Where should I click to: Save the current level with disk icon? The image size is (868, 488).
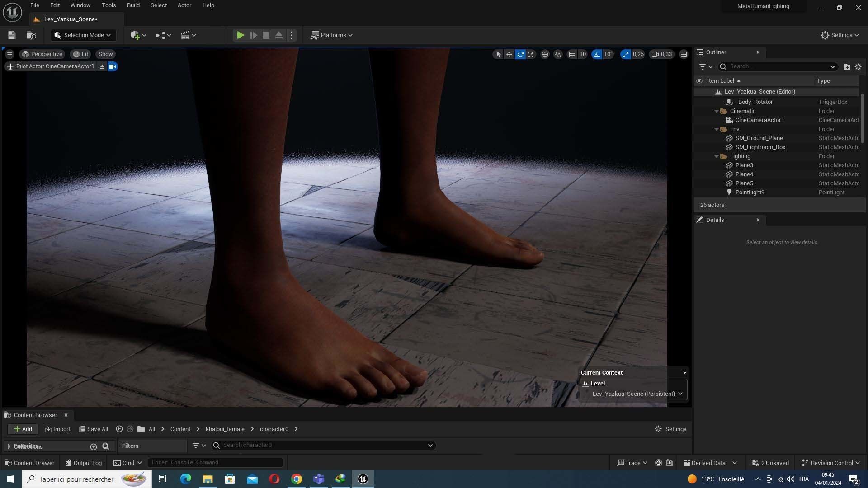(12, 35)
